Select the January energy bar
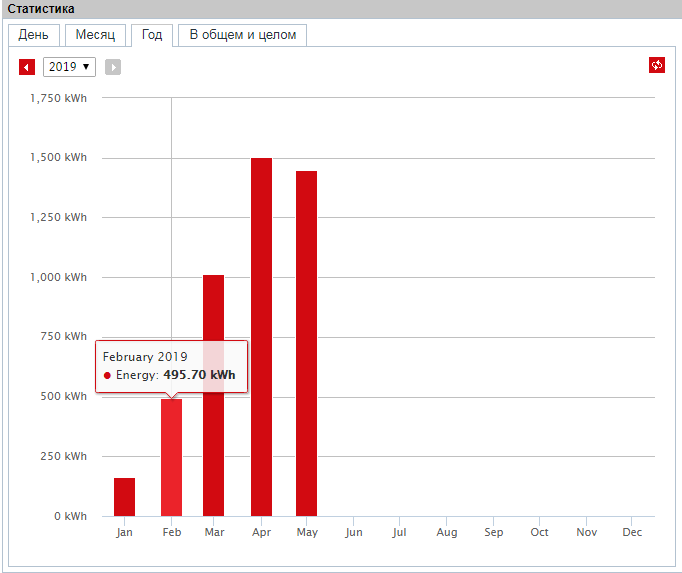This screenshot has width=682, height=573. [x=124, y=497]
